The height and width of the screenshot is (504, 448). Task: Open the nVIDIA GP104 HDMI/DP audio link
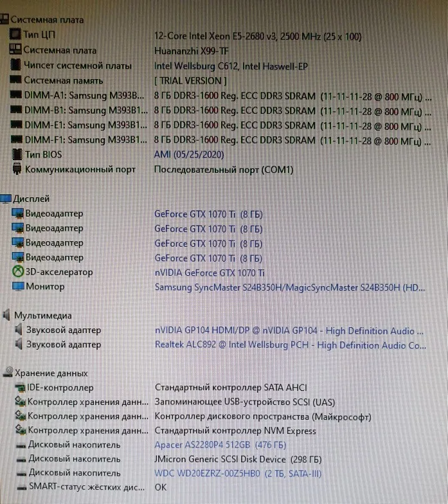[x=289, y=330]
